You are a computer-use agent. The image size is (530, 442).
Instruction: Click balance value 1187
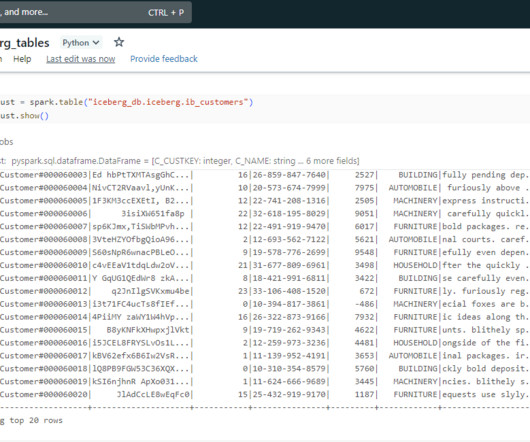(x=364, y=394)
